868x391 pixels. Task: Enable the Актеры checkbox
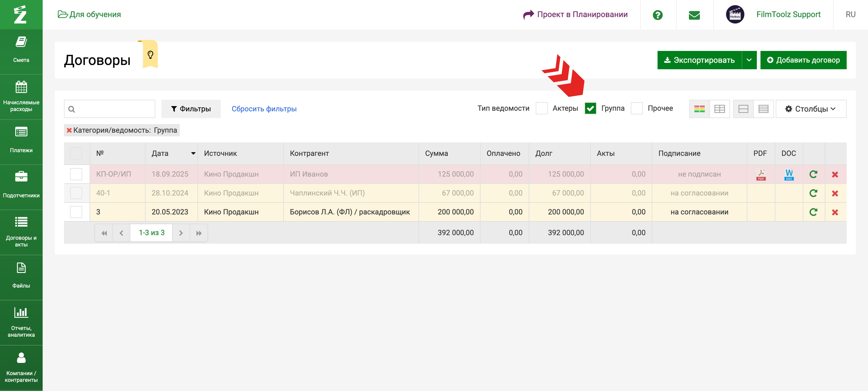click(542, 109)
